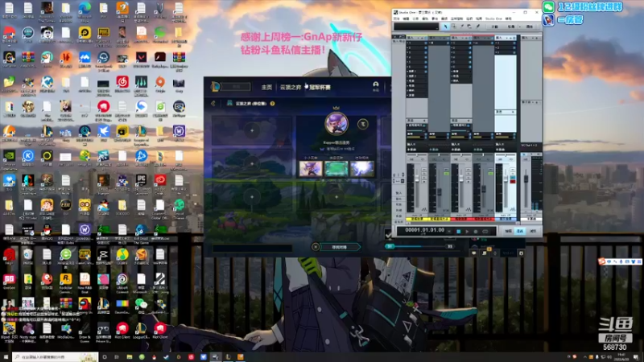Open inserts dropdown arrow on fifth channel

click(x=507, y=38)
